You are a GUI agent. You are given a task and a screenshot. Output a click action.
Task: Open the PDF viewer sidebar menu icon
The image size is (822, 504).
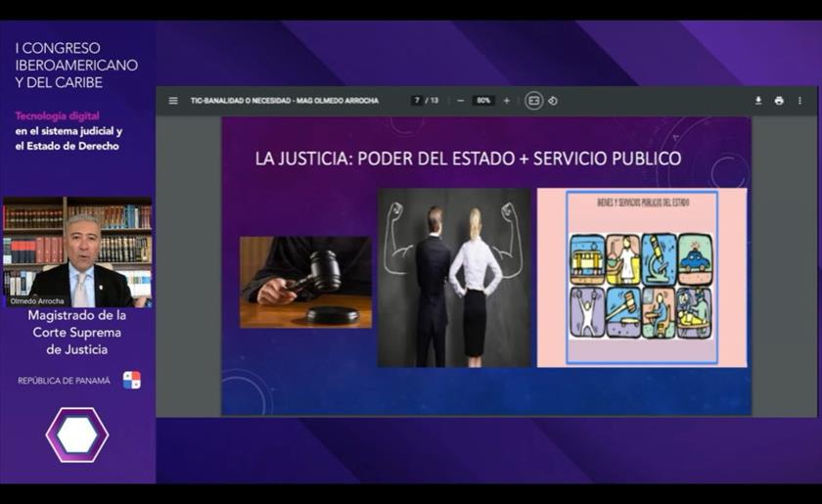pos(173,101)
